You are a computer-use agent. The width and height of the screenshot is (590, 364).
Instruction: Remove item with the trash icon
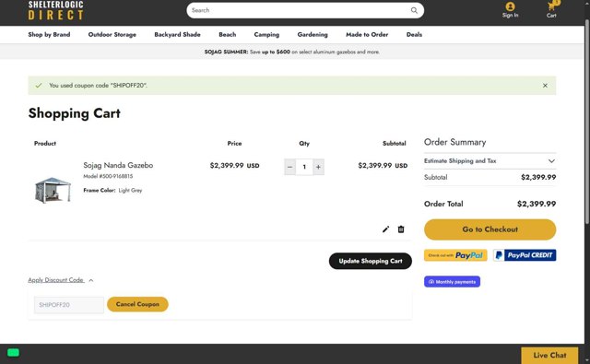click(401, 229)
